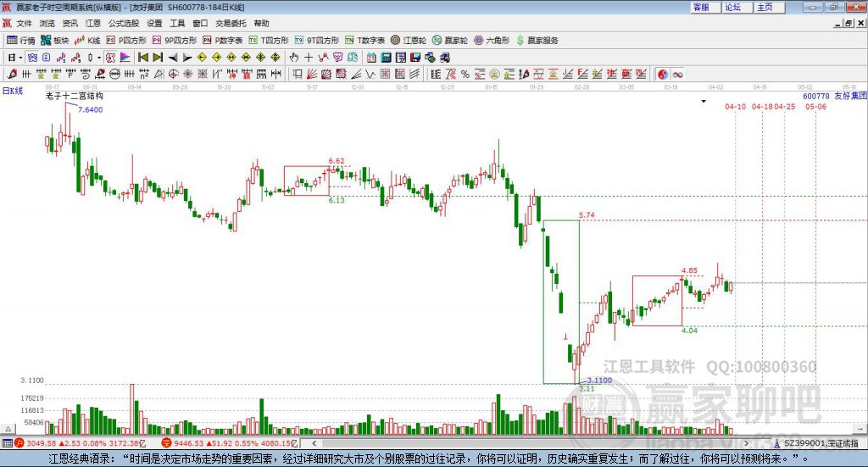The image size is (868, 467).
Task: Click the 深 index 9446.53 status entry
Action: coord(231,443)
